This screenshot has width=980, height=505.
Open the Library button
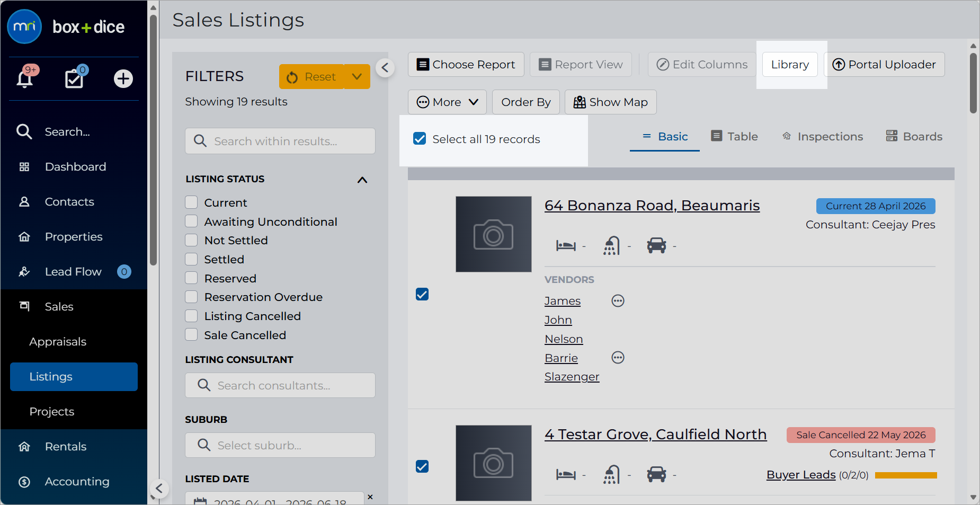pos(790,65)
